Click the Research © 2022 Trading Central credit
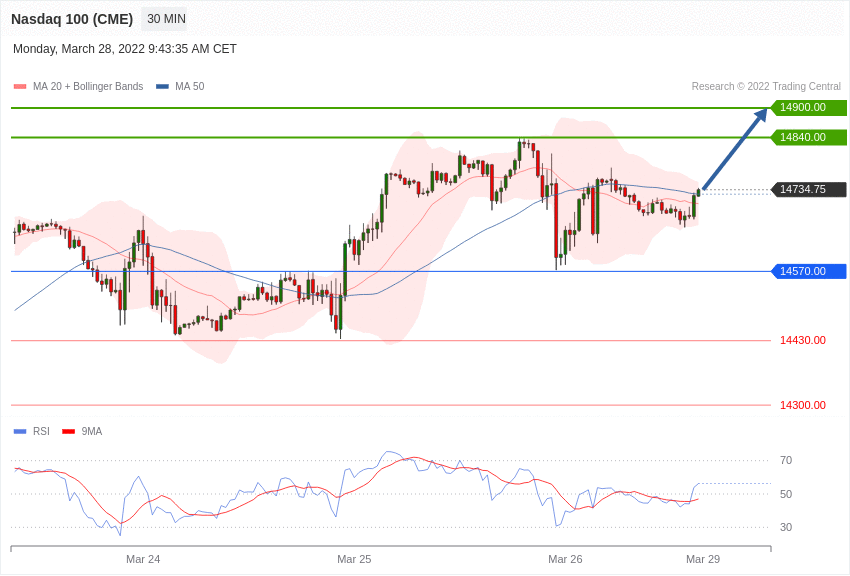 click(766, 87)
